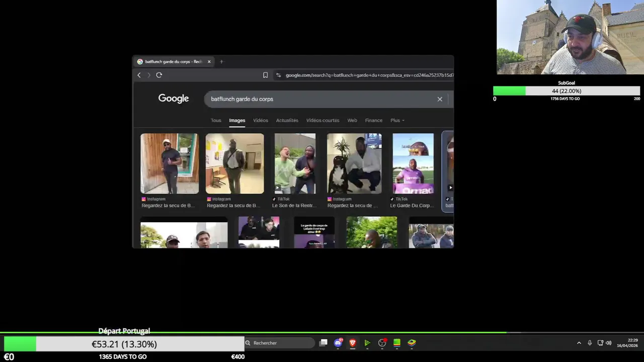This screenshot has height=362, width=644.
Task: Switch to the Web tab
Action: pos(352,120)
